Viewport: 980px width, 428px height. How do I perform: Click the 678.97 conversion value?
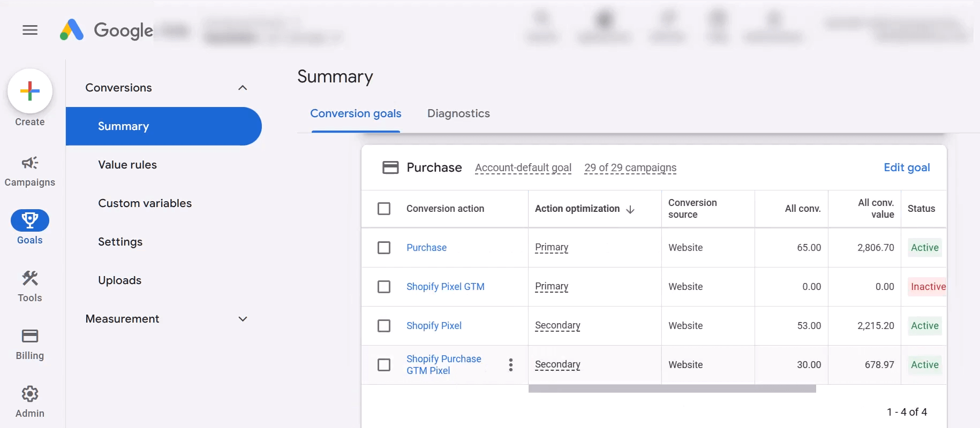pyautogui.click(x=879, y=365)
